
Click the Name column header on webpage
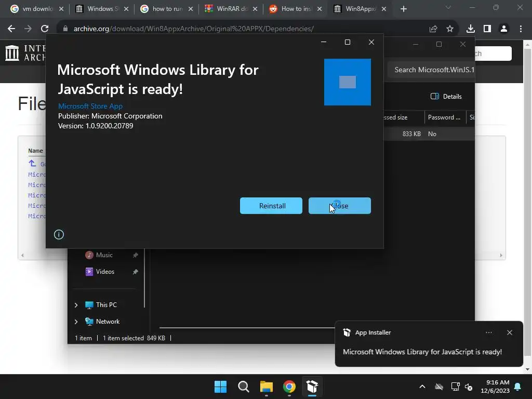[35, 151]
